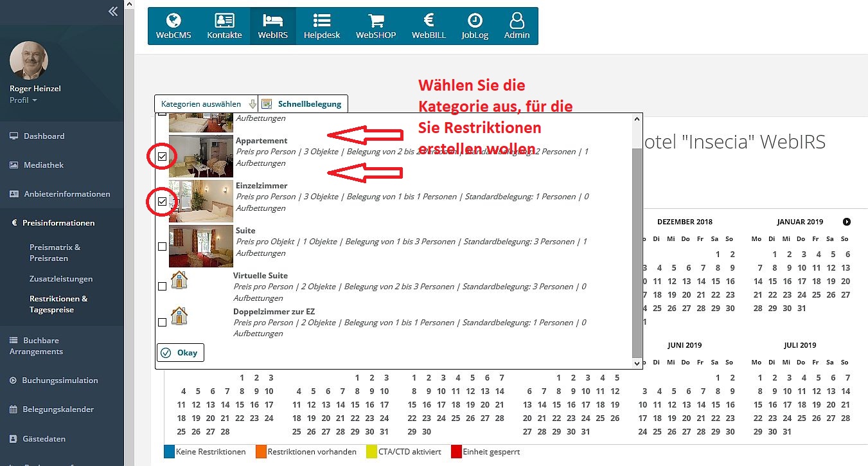Check the Virtuelle Suite checkbox
868x466 pixels.
point(162,287)
